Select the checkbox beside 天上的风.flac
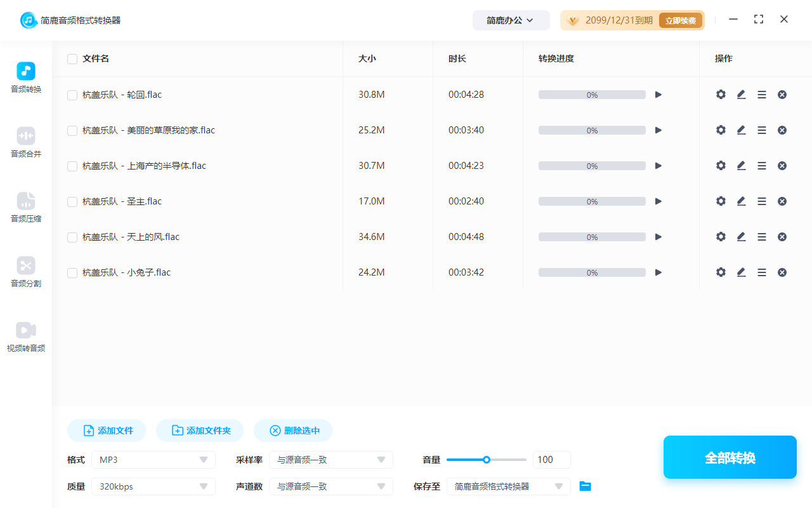The width and height of the screenshot is (812, 508). click(x=72, y=236)
